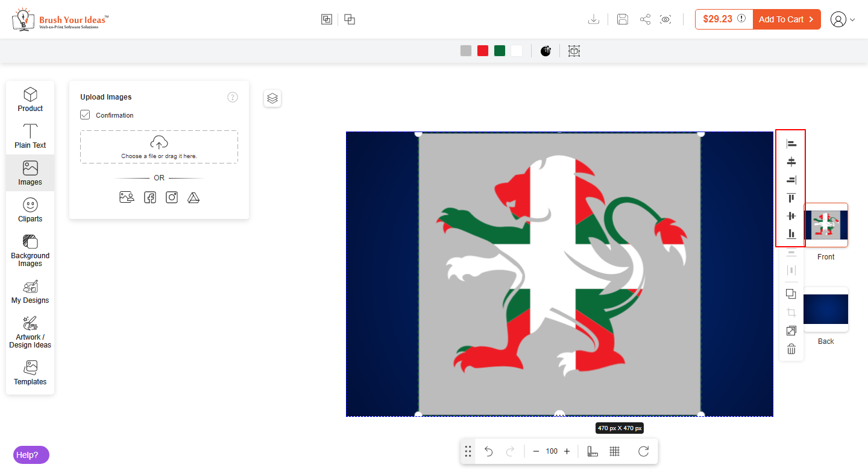The width and height of the screenshot is (868, 476).
Task: Import image from Instagram icon
Action: click(172, 197)
